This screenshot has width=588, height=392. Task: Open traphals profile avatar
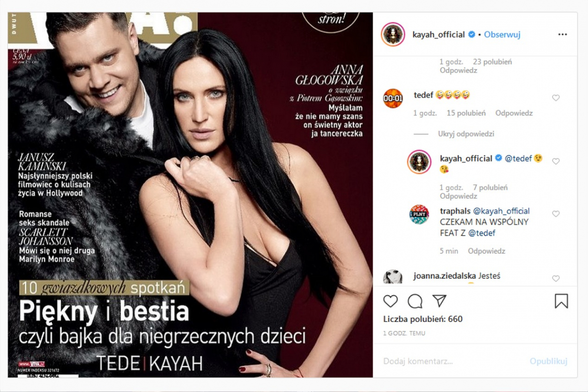pos(419,214)
